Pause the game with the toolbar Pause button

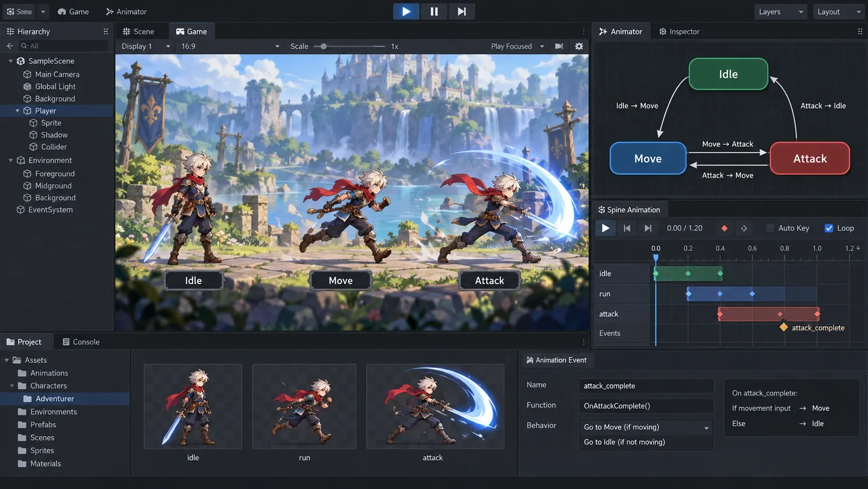pyautogui.click(x=434, y=11)
